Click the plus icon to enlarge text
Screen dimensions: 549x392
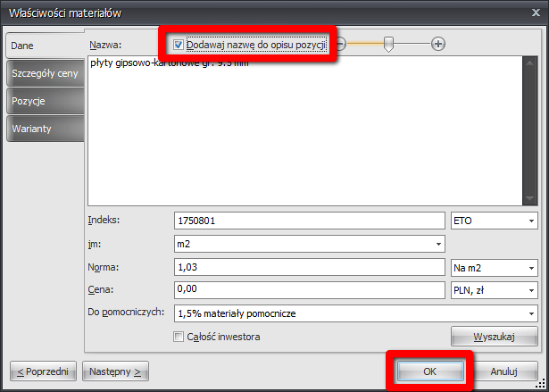click(438, 44)
